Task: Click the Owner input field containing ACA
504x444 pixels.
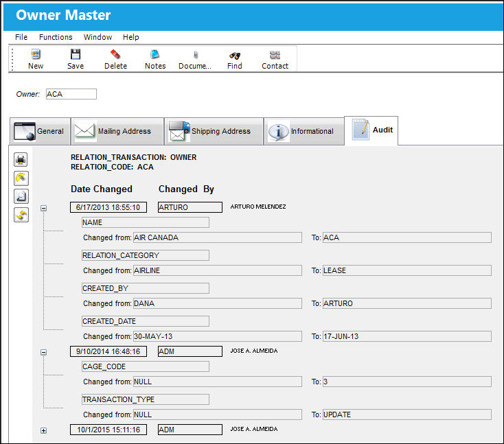Action: 71,94
